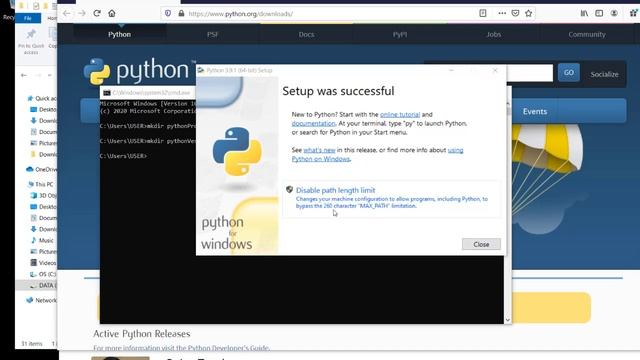
Task: Click the padlock site security icon
Action: [181, 13]
